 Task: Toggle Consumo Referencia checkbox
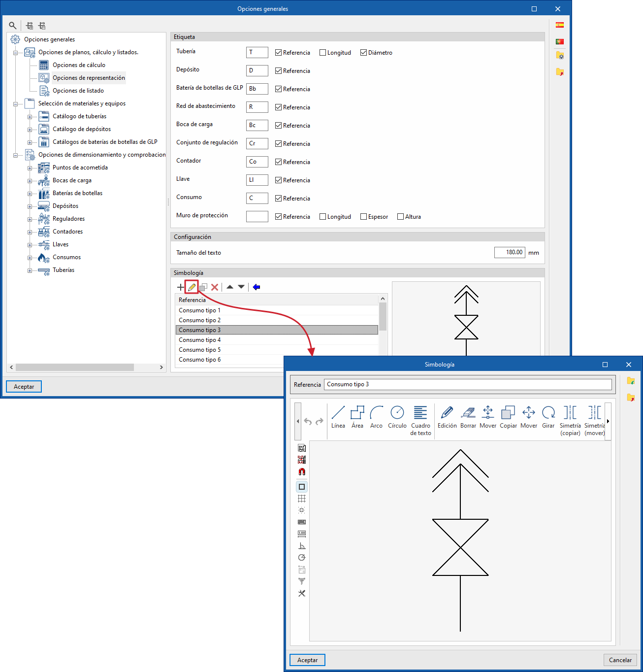[x=279, y=199]
